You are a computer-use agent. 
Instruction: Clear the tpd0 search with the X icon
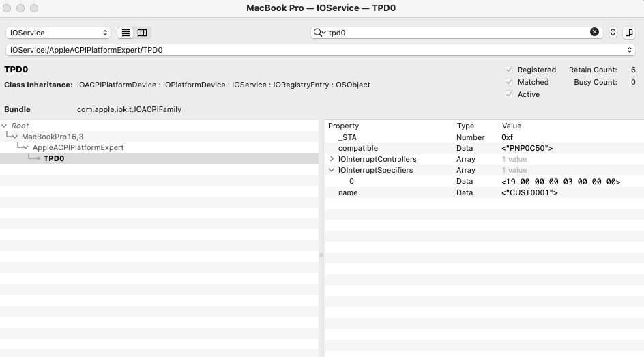[x=594, y=32]
